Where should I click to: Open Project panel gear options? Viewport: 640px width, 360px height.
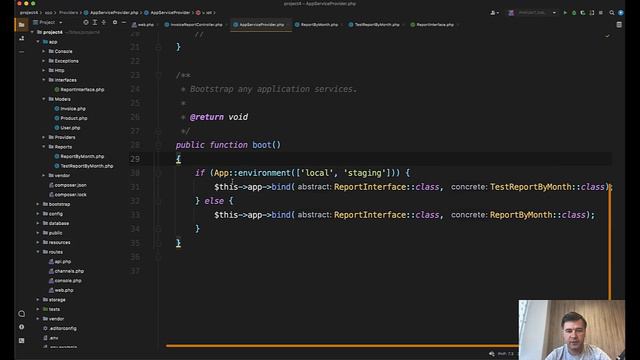pos(115,22)
